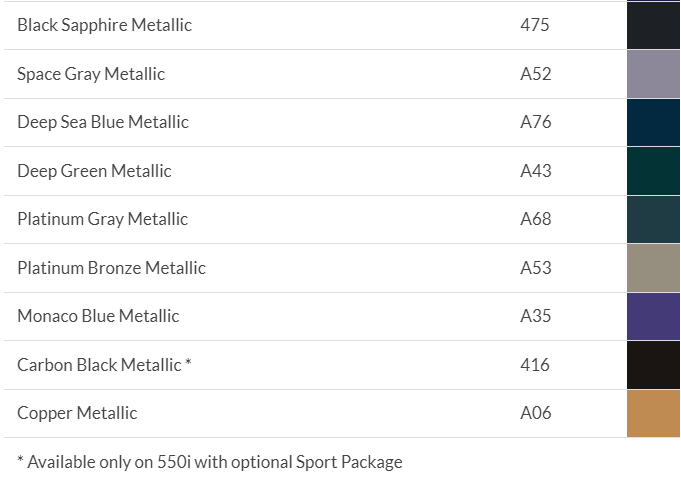Click paint code A52
This screenshot has width=681, height=479.
pos(536,74)
